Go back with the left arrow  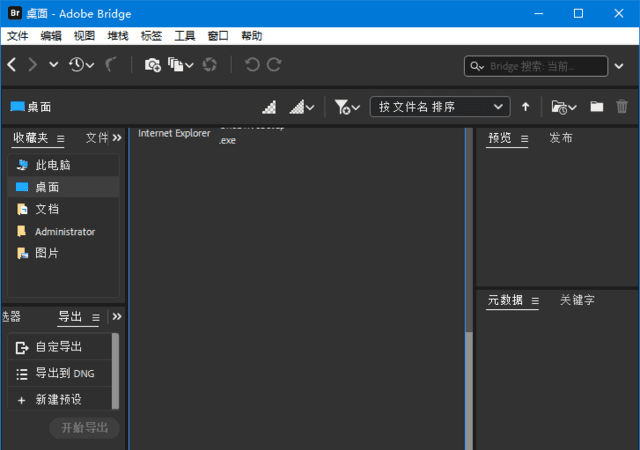click(12, 65)
